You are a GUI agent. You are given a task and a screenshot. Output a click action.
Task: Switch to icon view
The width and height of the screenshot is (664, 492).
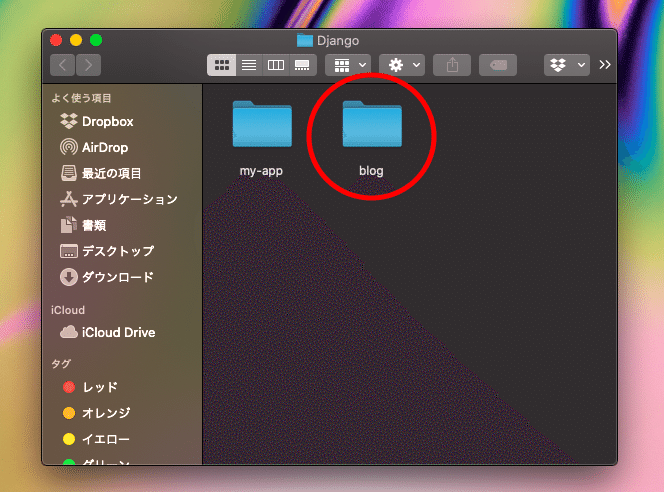tap(221, 65)
